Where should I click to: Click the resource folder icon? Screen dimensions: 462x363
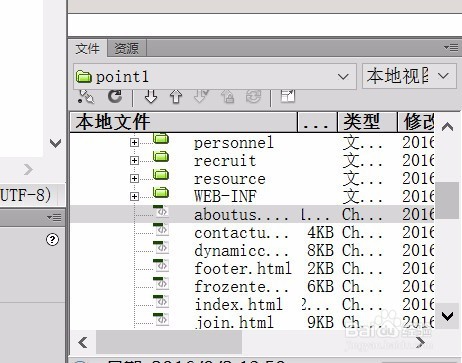point(161,175)
